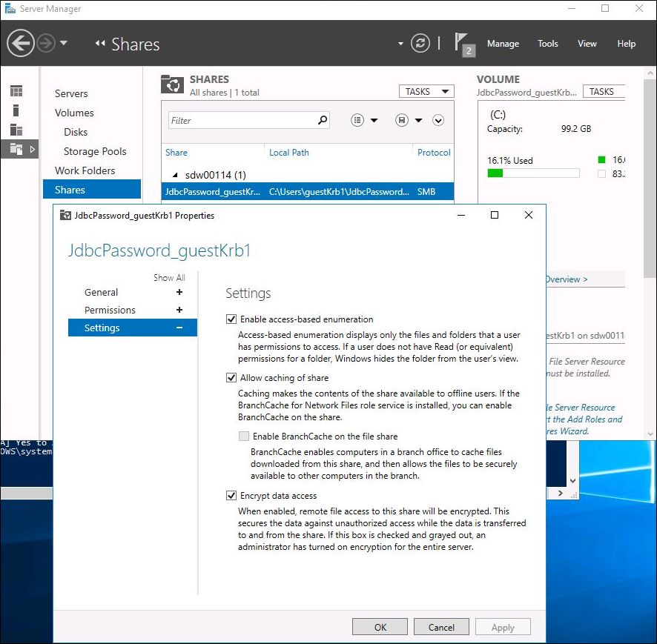Uncheck Enable access-based enumeration
The image size is (657, 644).
[x=231, y=319]
